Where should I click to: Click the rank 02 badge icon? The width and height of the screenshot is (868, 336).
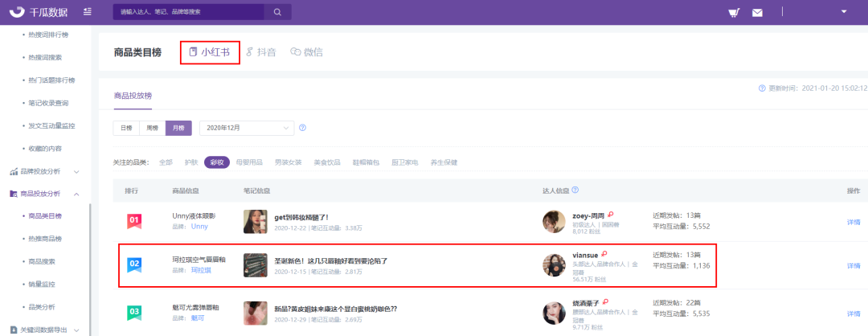tap(134, 265)
